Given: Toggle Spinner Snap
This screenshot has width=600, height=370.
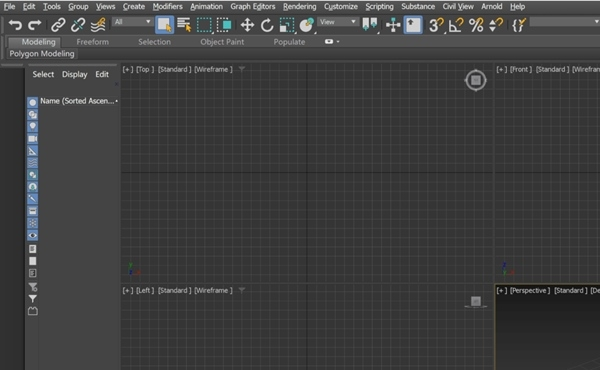Looking at the screenshot, I should (496, 25).
